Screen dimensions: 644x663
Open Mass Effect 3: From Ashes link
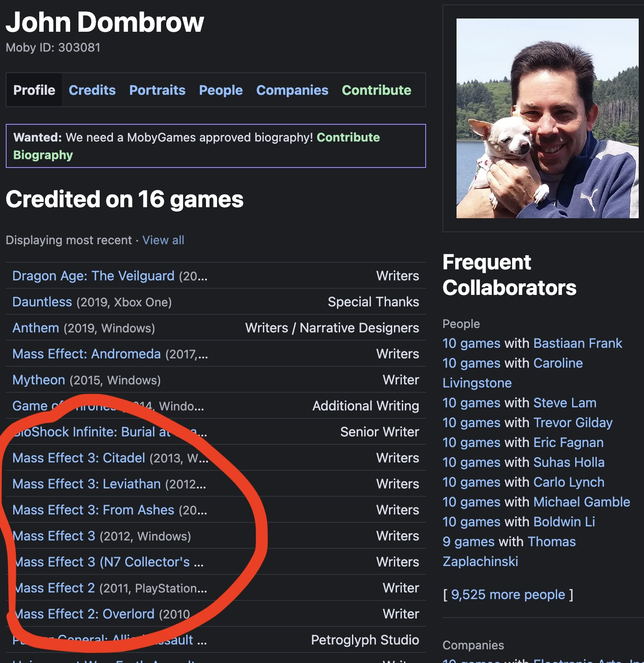pyautogui.click(x=94, y=510)
